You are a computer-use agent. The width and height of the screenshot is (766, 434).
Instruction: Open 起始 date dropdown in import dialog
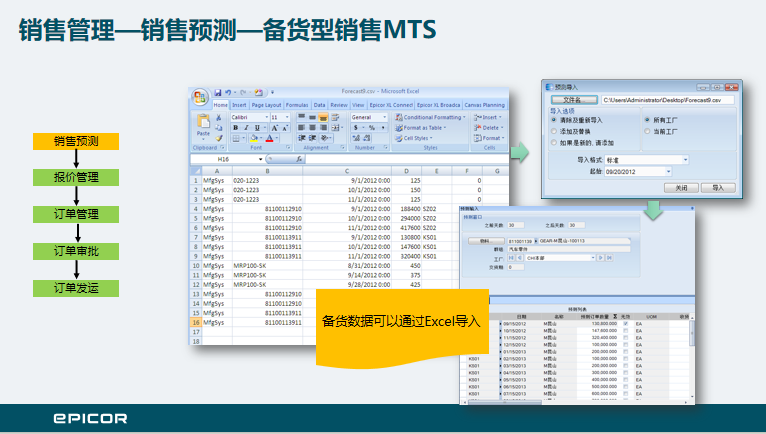click(668, 172)
